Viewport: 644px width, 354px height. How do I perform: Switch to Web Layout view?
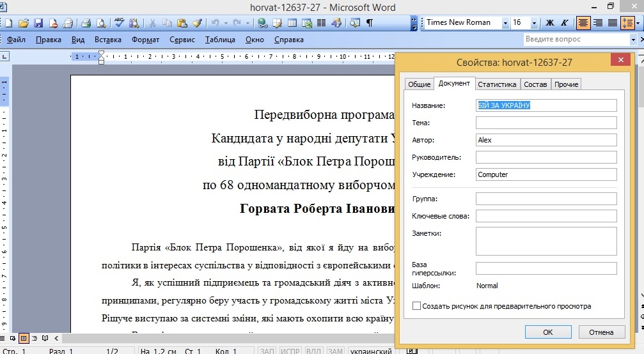click(x=13, y=339)
